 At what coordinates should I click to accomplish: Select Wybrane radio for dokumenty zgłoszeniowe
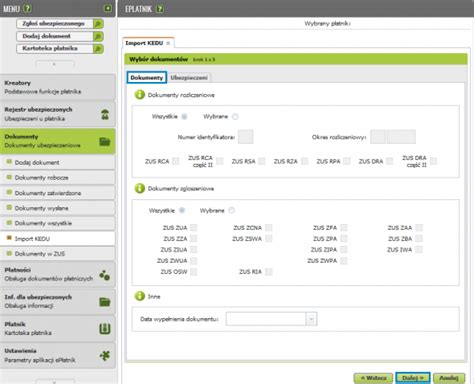coord(231,210)
